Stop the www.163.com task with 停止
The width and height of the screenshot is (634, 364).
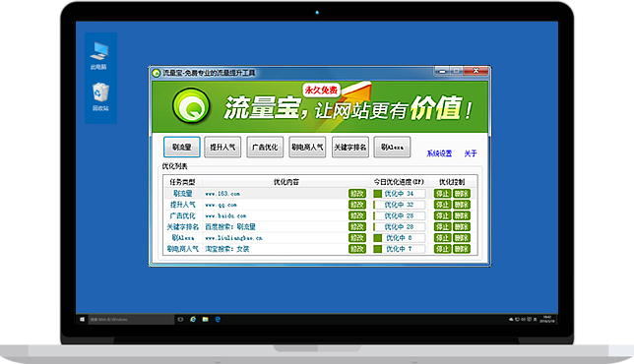(443, 194)
